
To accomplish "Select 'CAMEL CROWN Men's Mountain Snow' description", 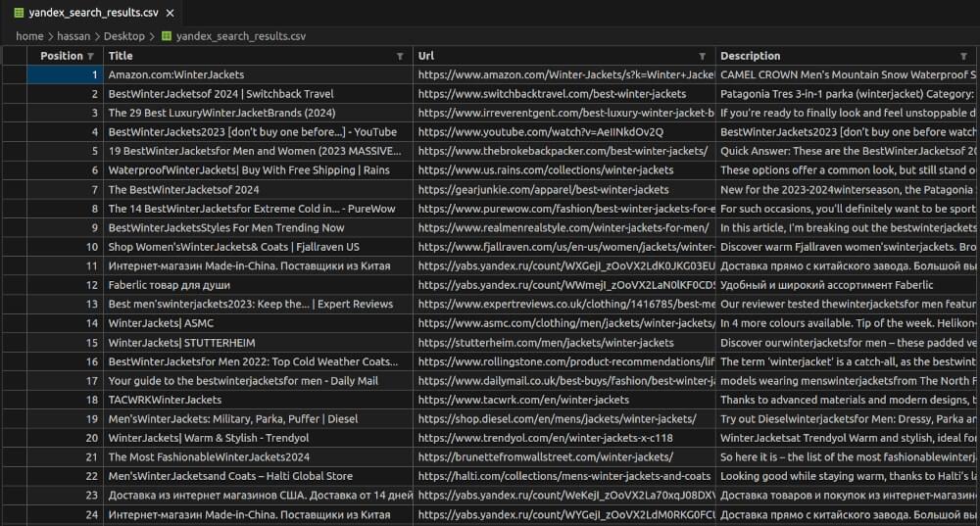I will [x=848, y=74].
